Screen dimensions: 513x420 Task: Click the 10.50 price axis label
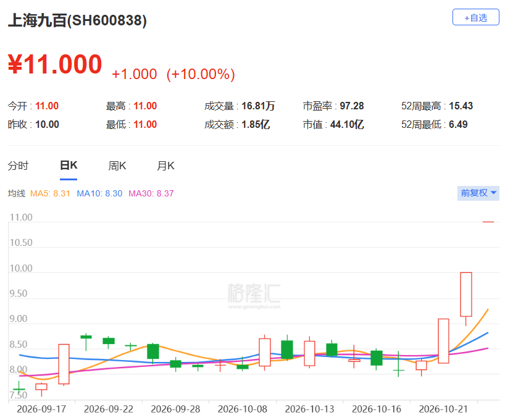pyautogui.click(x=21, y=243)
